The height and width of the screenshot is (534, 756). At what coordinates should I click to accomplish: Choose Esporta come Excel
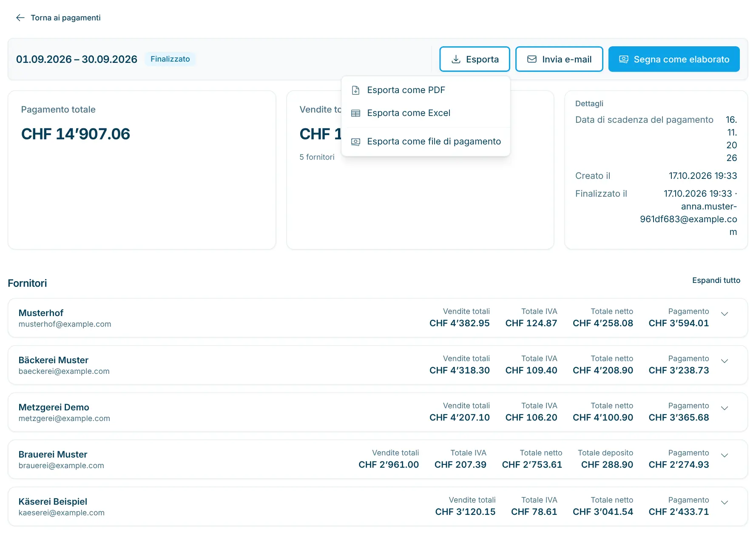[x=426, y=113]
